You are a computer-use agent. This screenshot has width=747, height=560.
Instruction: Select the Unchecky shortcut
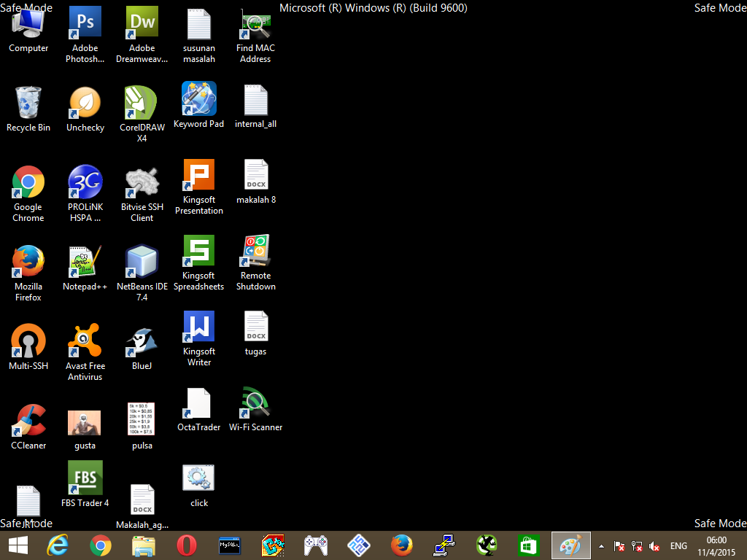point(85,109)
